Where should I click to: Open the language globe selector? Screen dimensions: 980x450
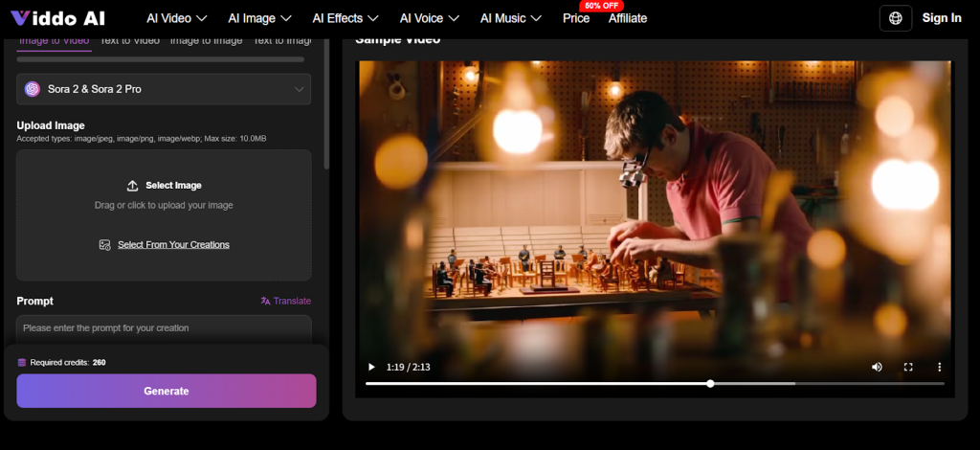point(895,18)
